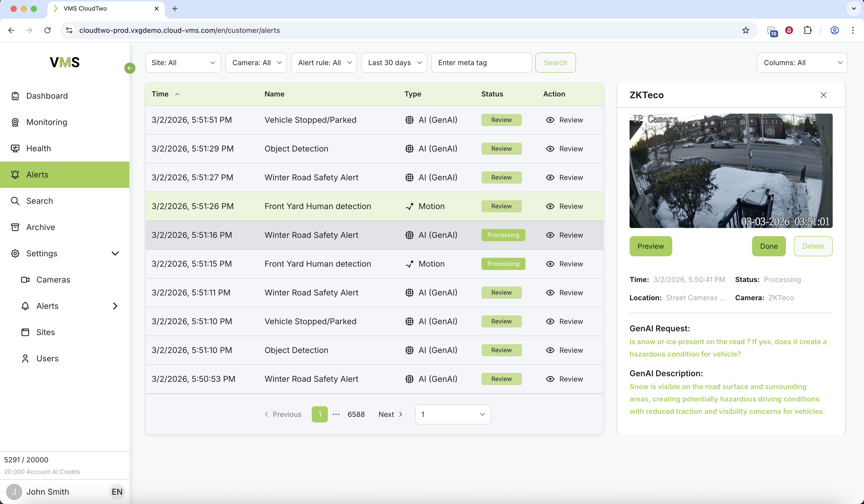
Task: Click the ZKTeco camera snapshot thumbnail
Action: 731,171
